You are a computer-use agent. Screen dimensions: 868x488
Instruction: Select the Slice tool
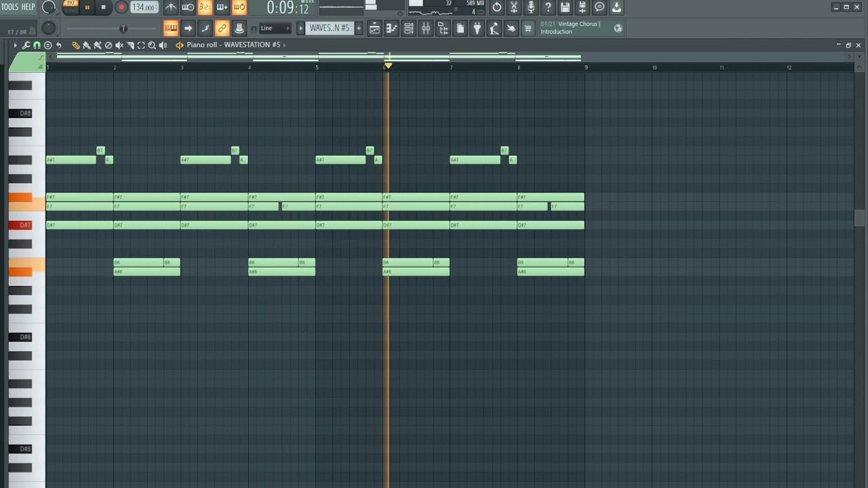130,45
